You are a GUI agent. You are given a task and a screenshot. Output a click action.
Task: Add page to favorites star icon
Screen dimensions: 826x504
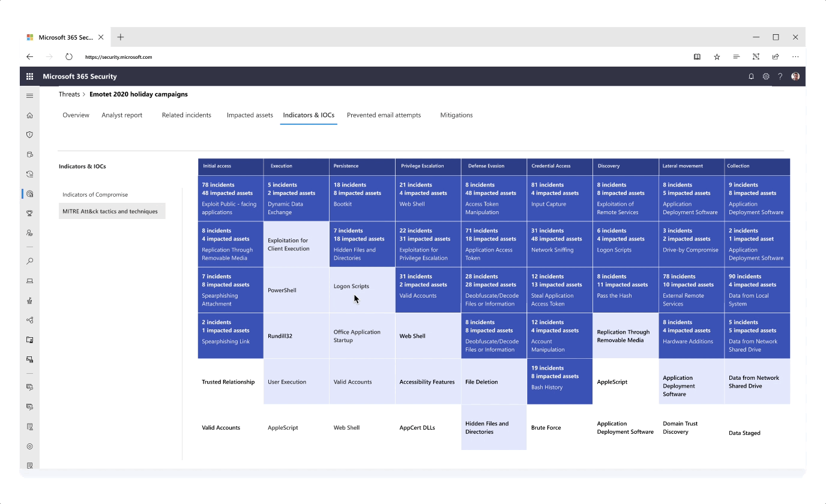tap(717, 57)
